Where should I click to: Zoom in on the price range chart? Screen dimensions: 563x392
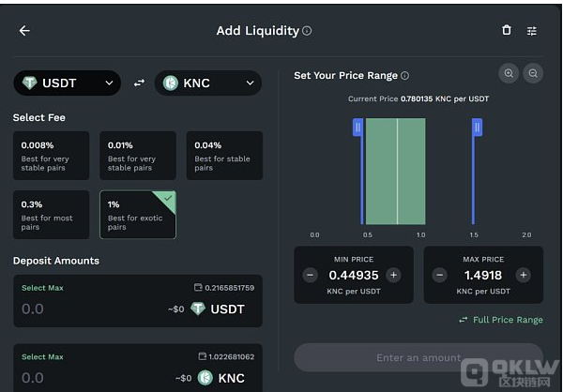pos(509,73)
